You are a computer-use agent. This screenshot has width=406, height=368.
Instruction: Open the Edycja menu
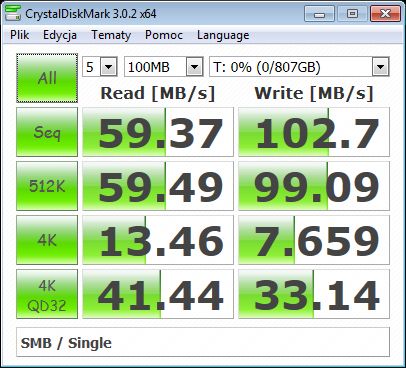pos(60,35)
